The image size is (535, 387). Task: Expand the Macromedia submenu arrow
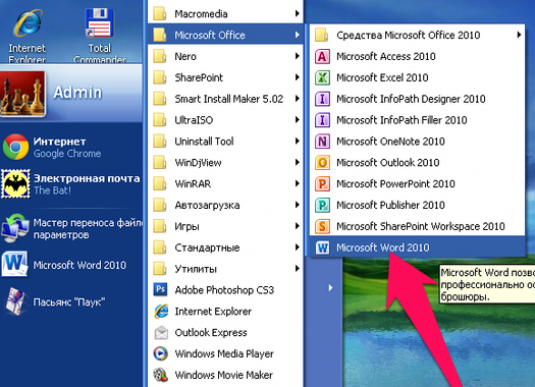[x=297, y=13]
